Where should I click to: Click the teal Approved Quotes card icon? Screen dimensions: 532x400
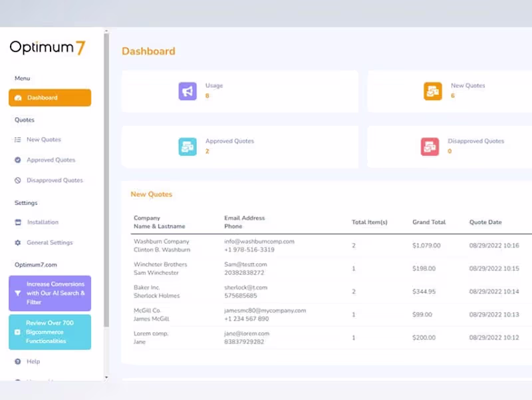tap(188, 146)
